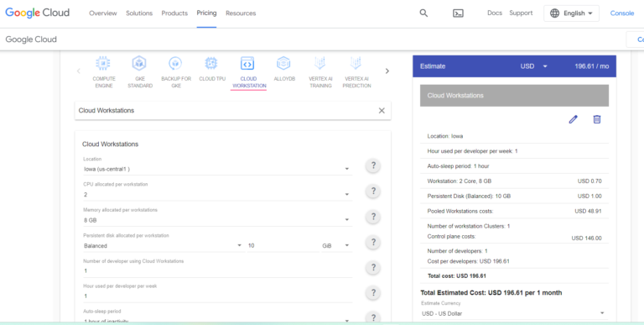644x325 pixels.
Task: Go back with carousel left chevron
Action: 79,71
